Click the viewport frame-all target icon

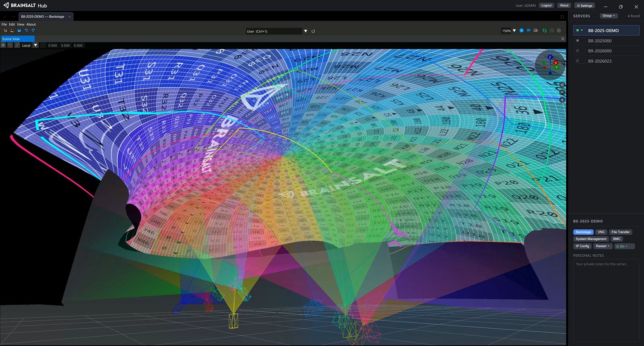[x=562, y=85]
